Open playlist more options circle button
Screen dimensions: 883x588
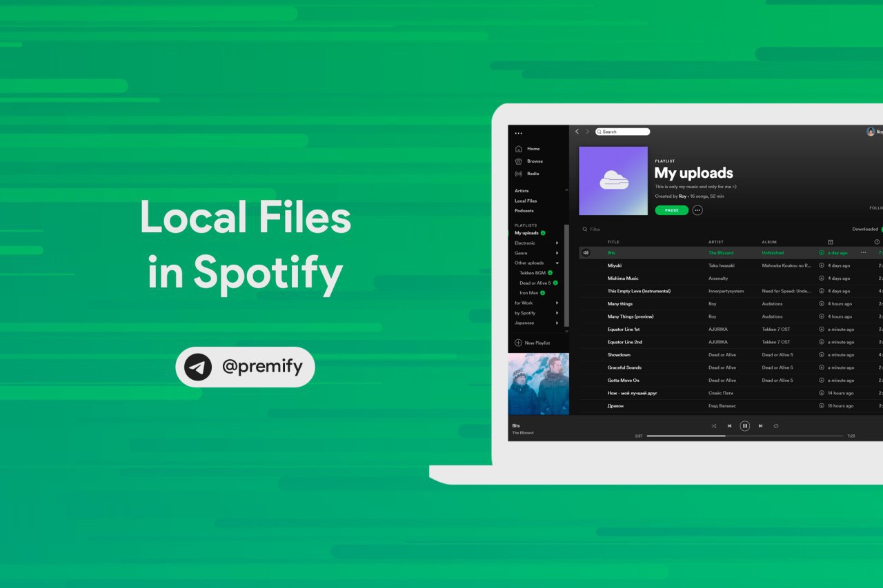click(697, 210)
